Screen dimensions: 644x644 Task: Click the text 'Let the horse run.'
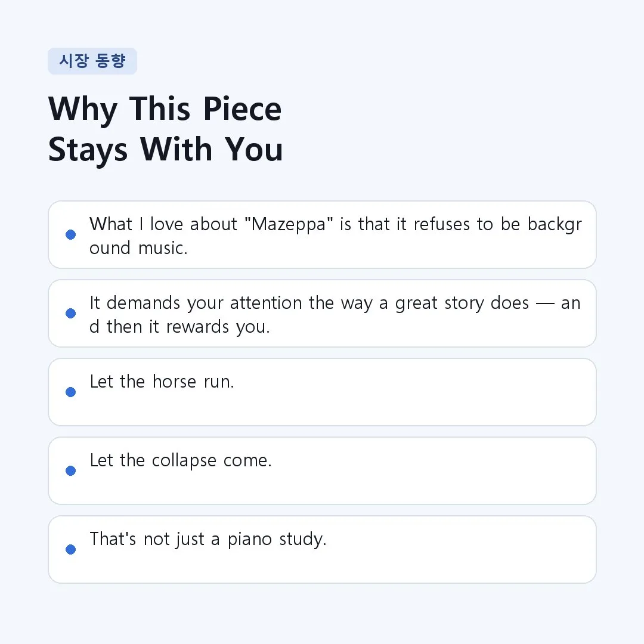tap(162, 382)
